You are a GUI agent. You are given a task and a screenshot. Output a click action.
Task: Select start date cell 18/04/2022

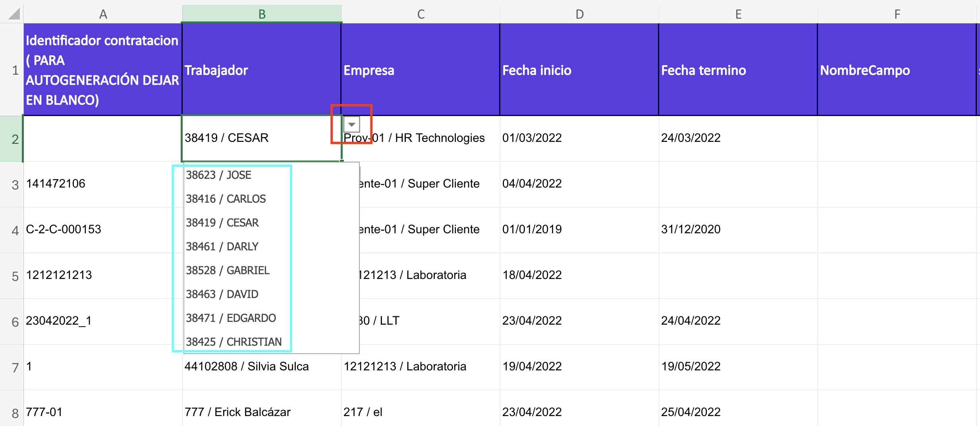(x=579, y=276)
